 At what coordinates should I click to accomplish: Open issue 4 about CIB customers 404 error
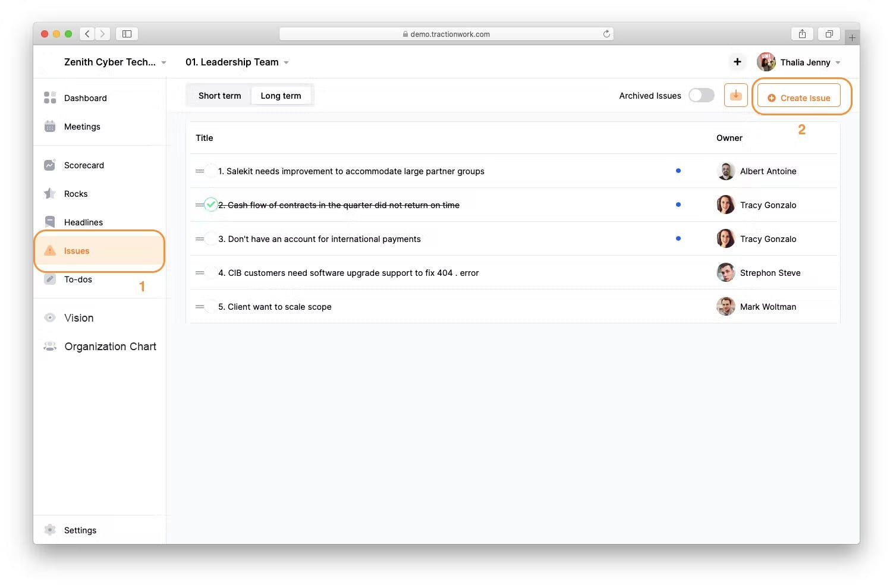[348, 273]
